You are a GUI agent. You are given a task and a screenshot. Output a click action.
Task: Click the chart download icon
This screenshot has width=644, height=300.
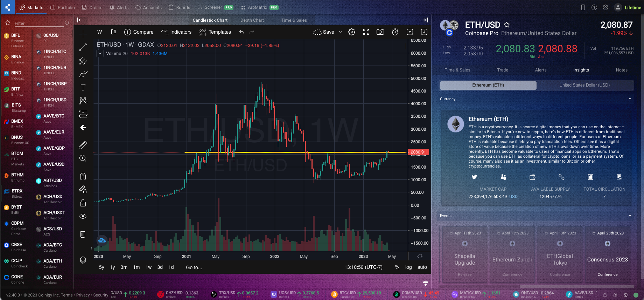[424, 32]
